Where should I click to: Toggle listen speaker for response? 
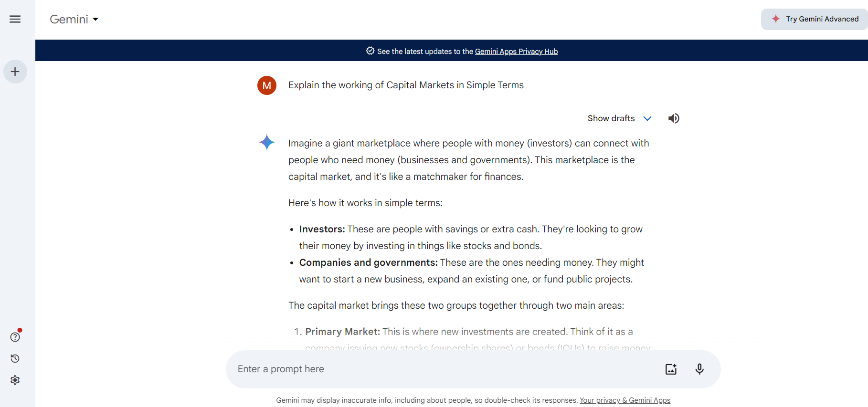(674, 118)
